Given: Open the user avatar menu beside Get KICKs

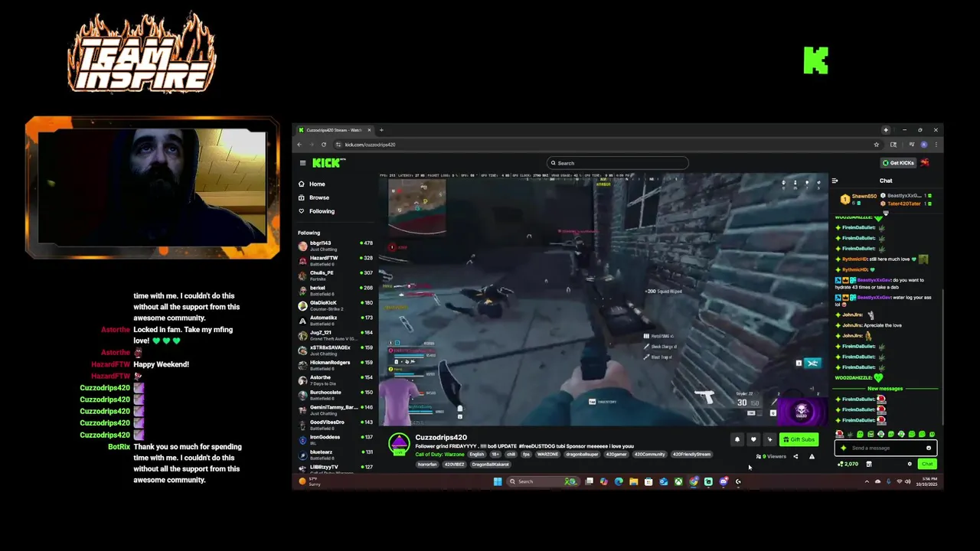Looking at the screenshot, I should (925, 163).
